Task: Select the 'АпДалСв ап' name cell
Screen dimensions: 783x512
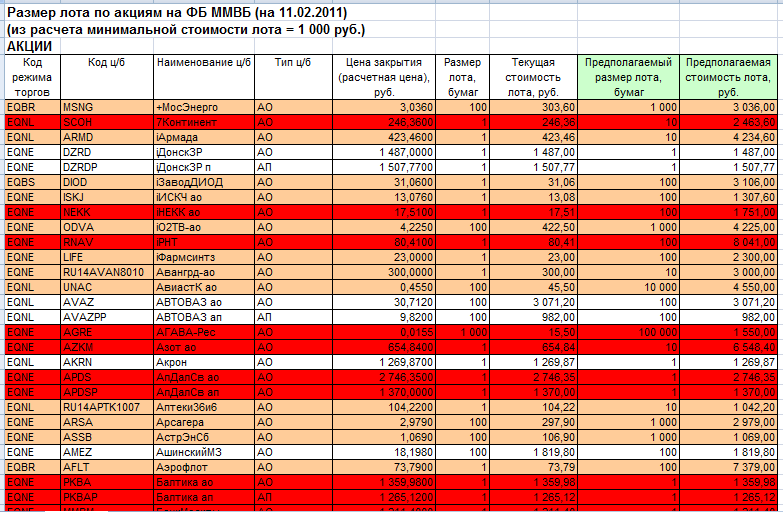Action: [x=204, y=392]
